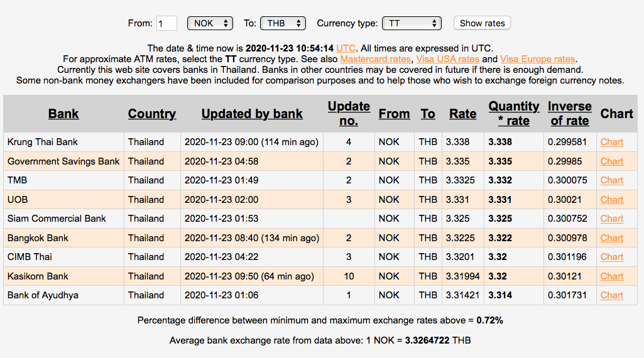
Task: Open Chart link for Kasikorn Bank
Action: [611, 276]
